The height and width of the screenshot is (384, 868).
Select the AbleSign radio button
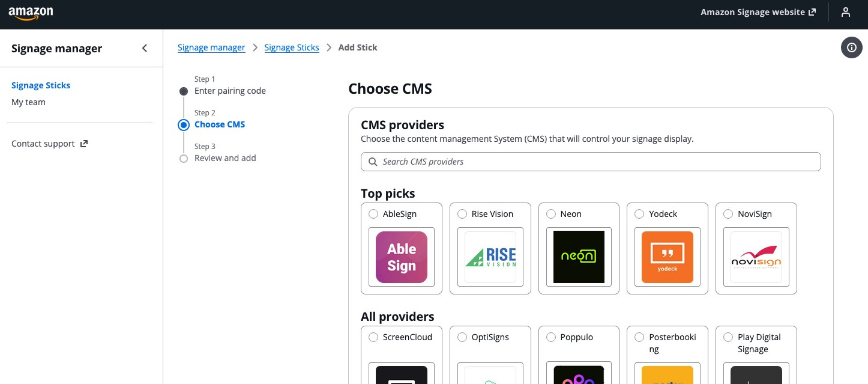[373, 214]
